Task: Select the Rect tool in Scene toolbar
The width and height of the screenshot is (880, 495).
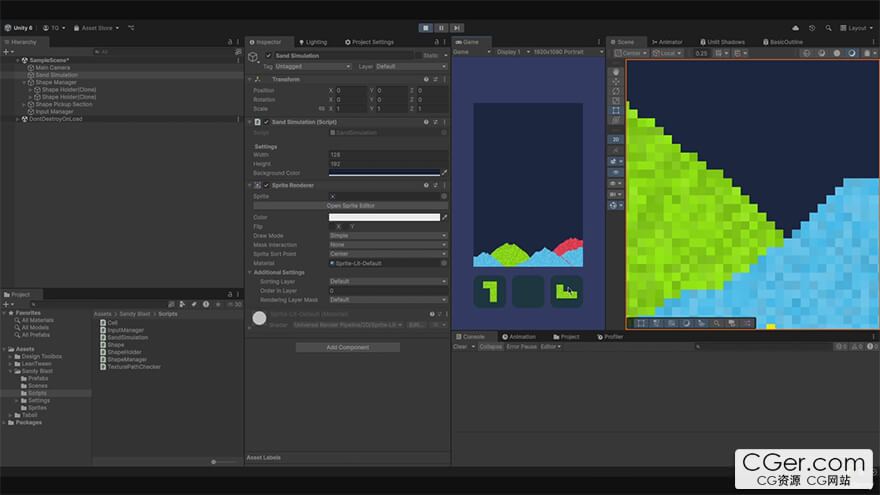Action: 616,110
